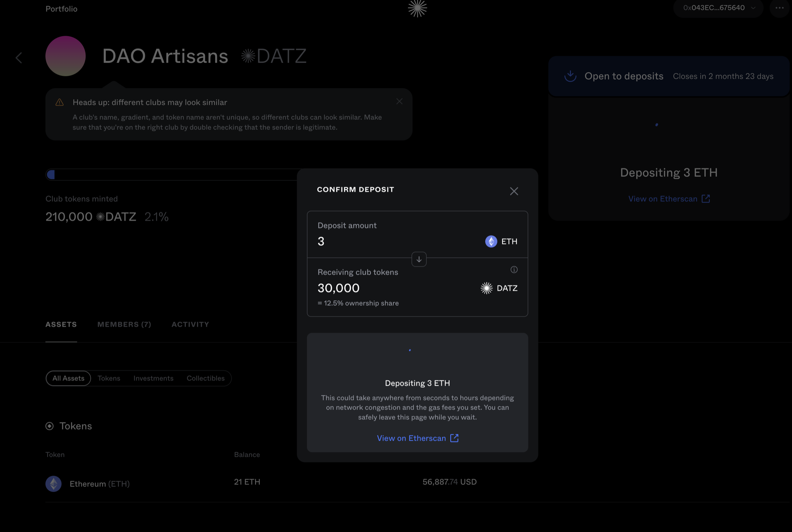The height and width of the screenshot is (532, 792).
Task: Dismiss the Heads up warning banner
Action: [x=399, y=101]
